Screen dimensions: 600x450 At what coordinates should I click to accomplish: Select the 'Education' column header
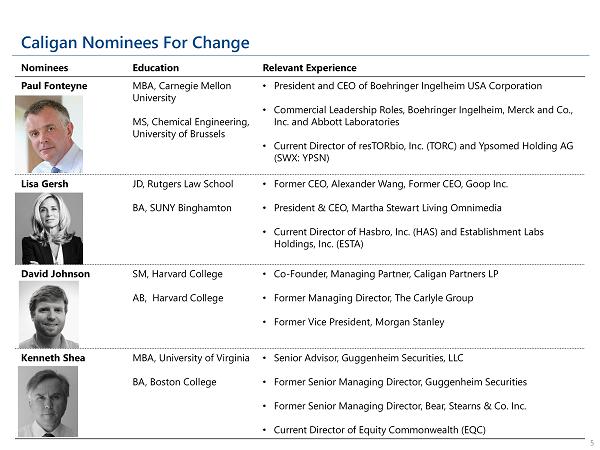[x=156, y=68]
